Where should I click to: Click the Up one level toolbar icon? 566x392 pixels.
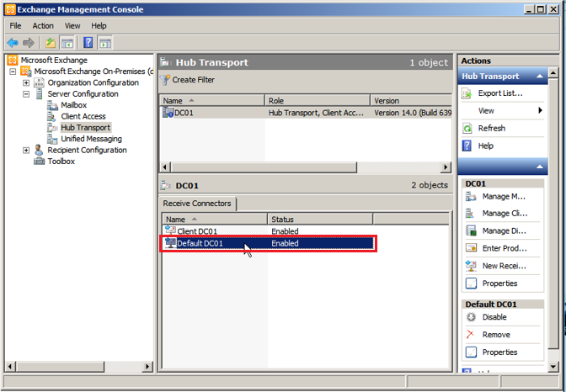[51, 43]
